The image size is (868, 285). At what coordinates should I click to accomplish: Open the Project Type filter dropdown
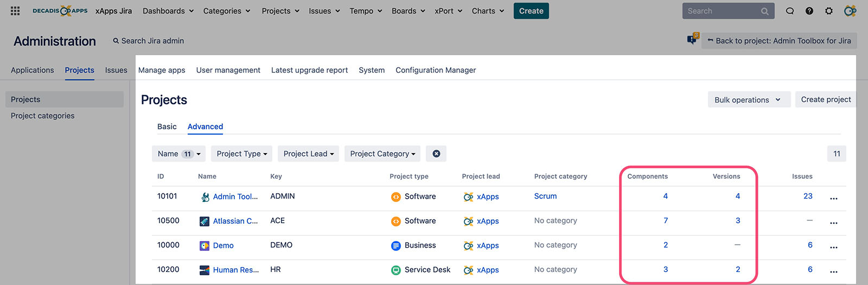[x=241, y=154]
